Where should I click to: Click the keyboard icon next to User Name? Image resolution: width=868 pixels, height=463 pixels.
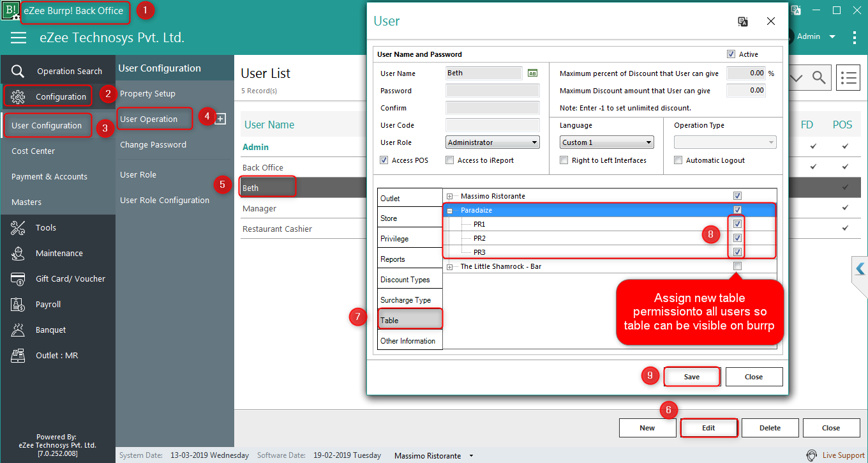point(532,73)
